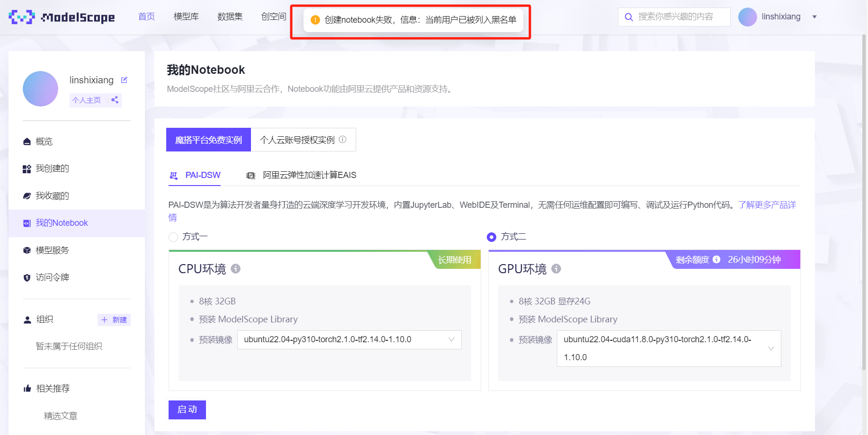Click the large sidebar profile avatar
Image resolution: width=868 pixels, height=435 pixels.
[40, 89]
